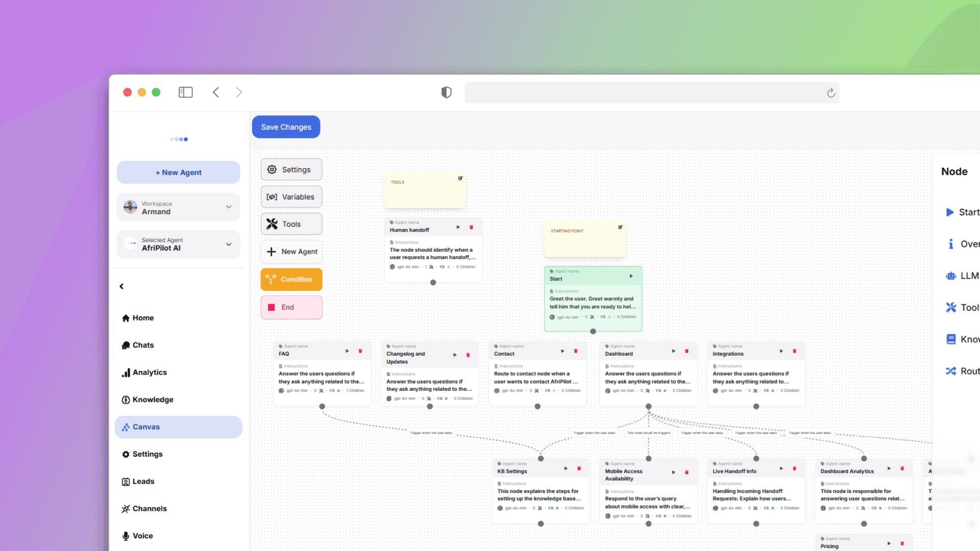Edit the STARTING POINT sticky note
This screenshot has height=551, width=980.
tap(620, 227)
